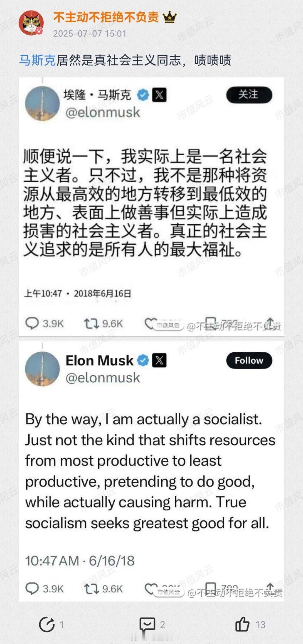
Task: Click the X logo beside 埃隆·马斯克
Action: [x=159, y=95]
